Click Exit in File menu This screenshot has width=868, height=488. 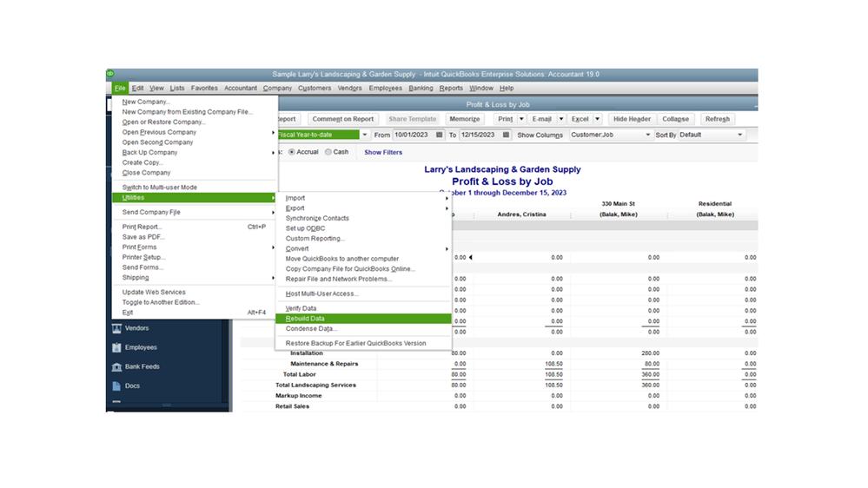[195, 313]
